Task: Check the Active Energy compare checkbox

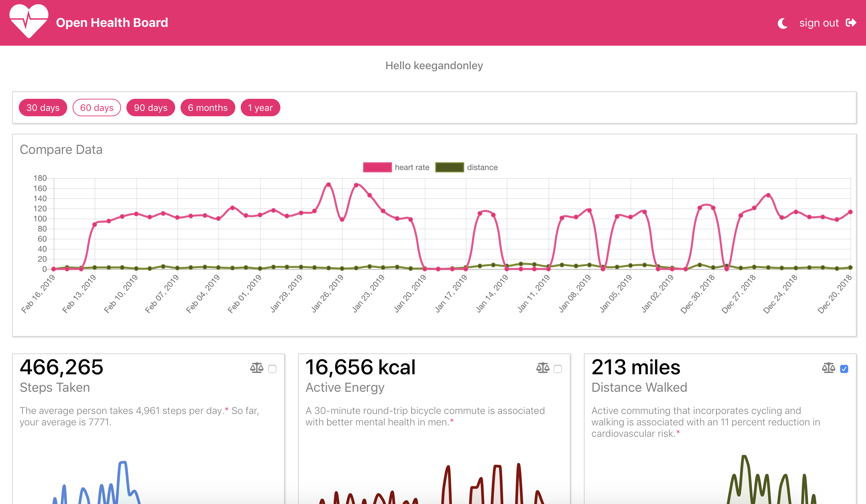Action: 558,369
